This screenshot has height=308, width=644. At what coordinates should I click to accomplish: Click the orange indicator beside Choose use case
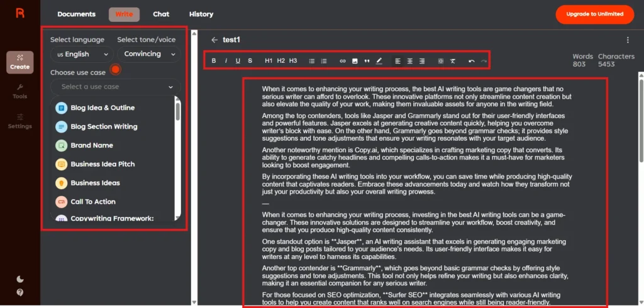[116, 69]
